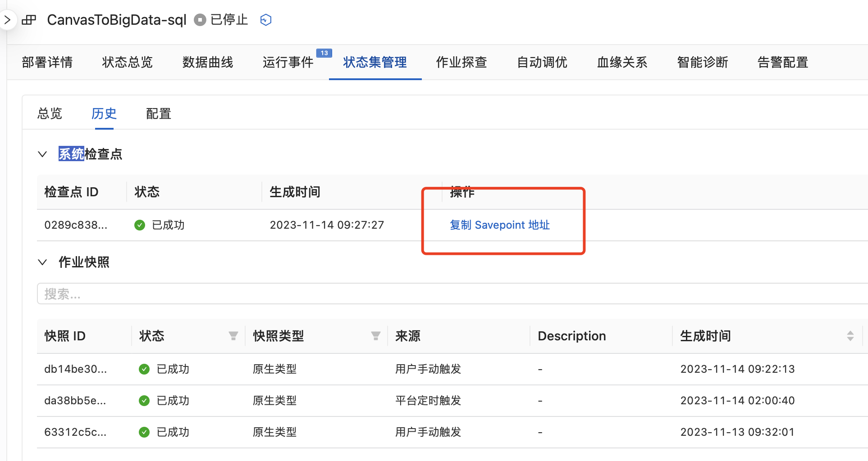Focus the 作业快照 search box

[x=451, y=294]
